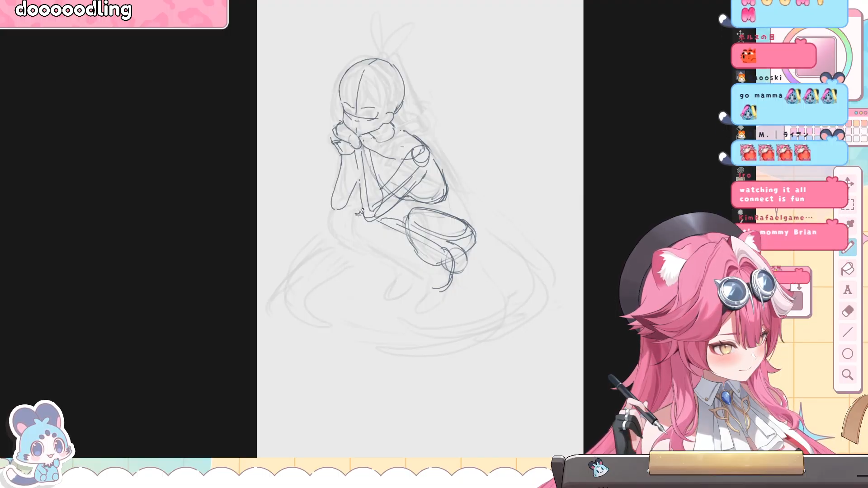Click the golden nameplate bar below the avatar
This screenshot has height=488, width=868.
coord(726,462)
